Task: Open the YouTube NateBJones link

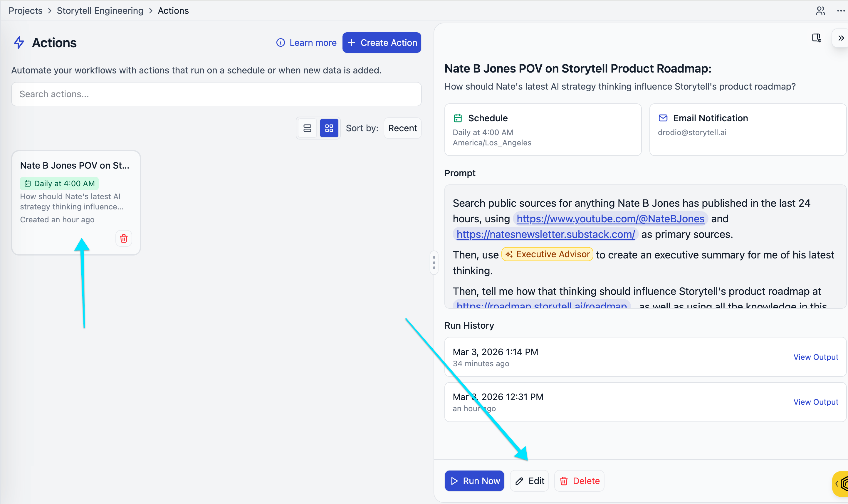Action: click(x=610, y=219)
